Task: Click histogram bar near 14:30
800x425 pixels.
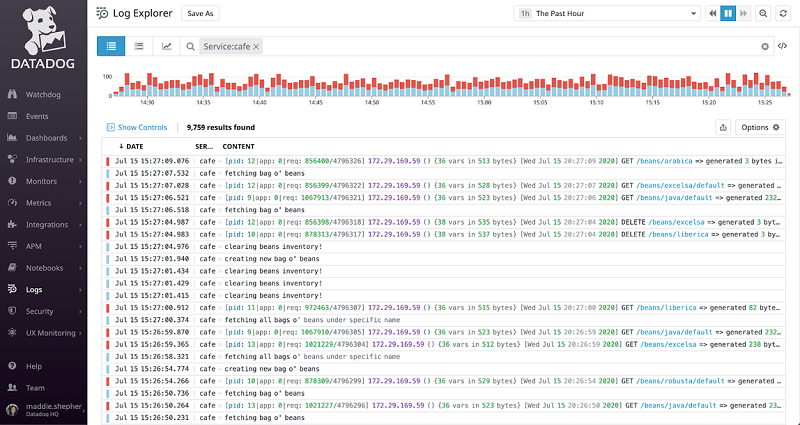Action: click(x=149, y=85)
